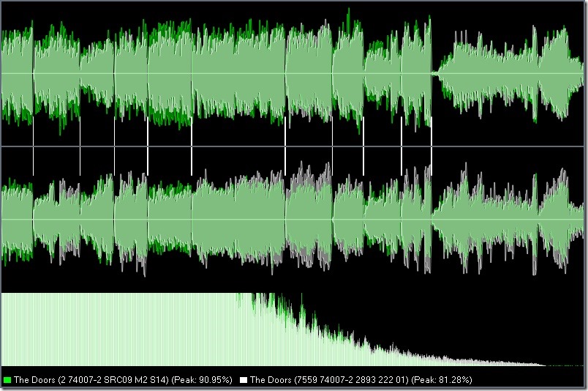Click the "(Peak: 81.28%)" value
The width and height of the screenshot is (588, 391).
pyautogui.click(x=442, y=380)
